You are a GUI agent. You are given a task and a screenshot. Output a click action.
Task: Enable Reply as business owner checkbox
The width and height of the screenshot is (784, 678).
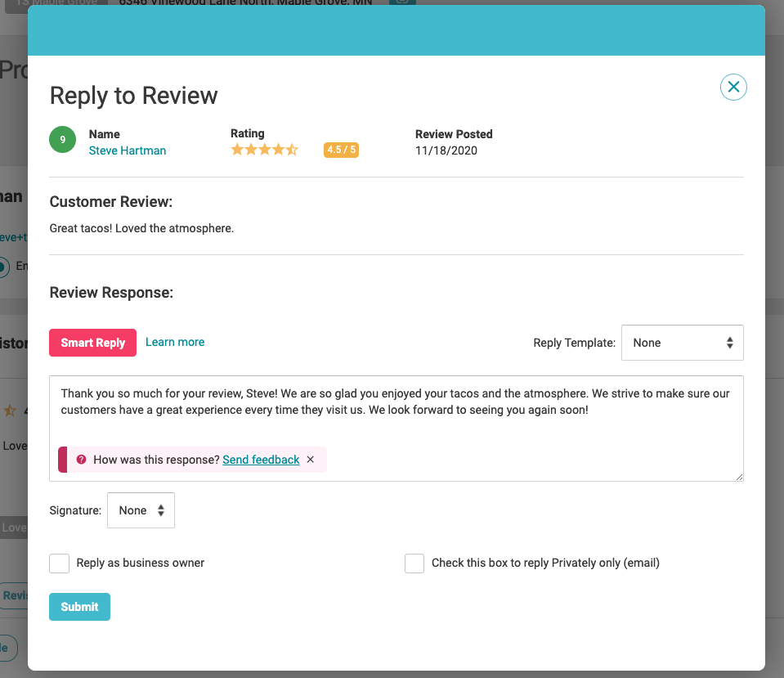(60, 564)
